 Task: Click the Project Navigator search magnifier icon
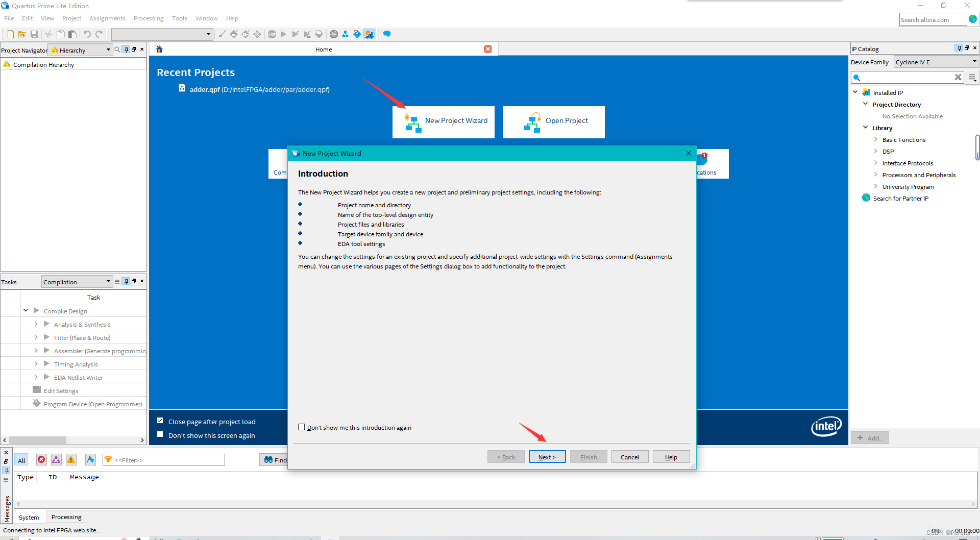(117, 50)
